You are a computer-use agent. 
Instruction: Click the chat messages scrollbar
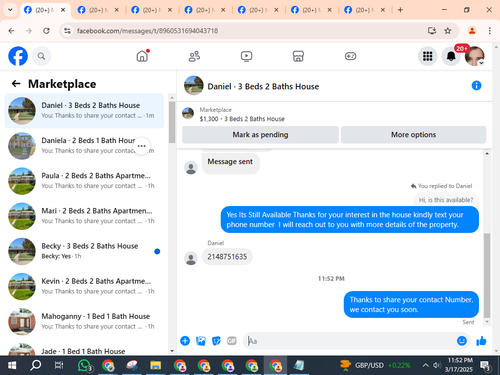[487, 275]
